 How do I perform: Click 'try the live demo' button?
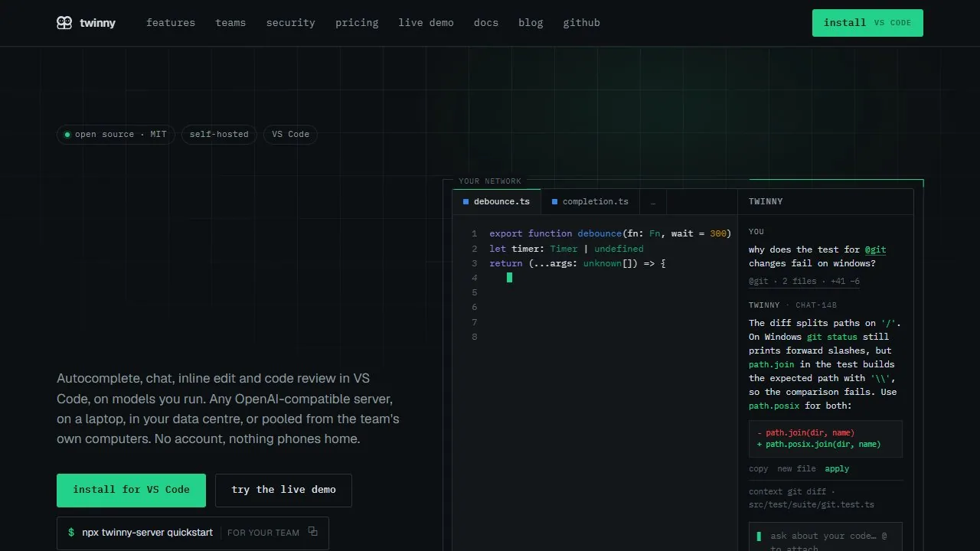pyautogui.click(x=283, y=491)
